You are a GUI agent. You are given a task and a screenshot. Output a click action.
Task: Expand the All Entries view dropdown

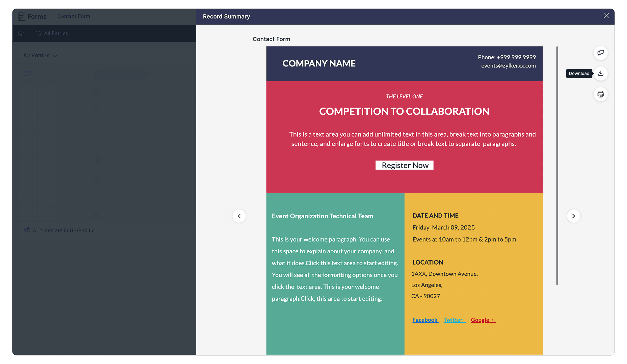40,55
